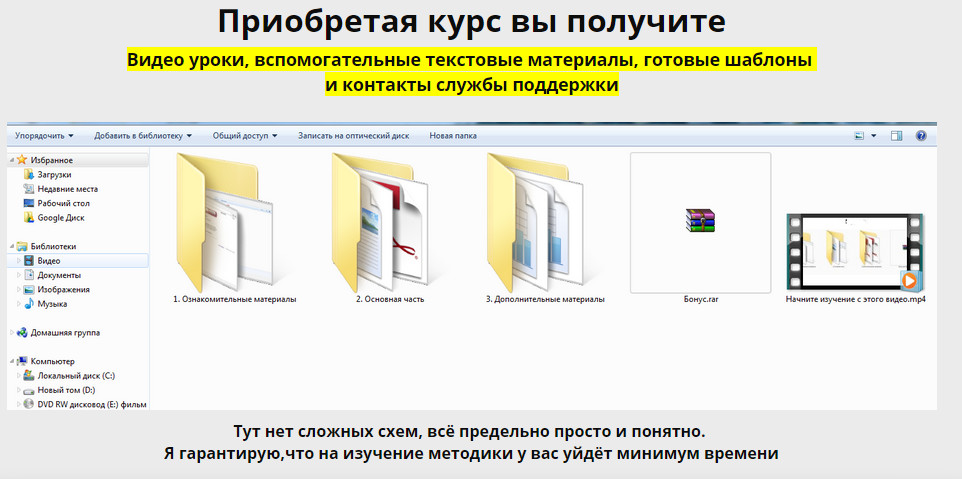Expand the Документы library arrow
The height and width of the screenshot is (479, 962).
click(18, 275)
